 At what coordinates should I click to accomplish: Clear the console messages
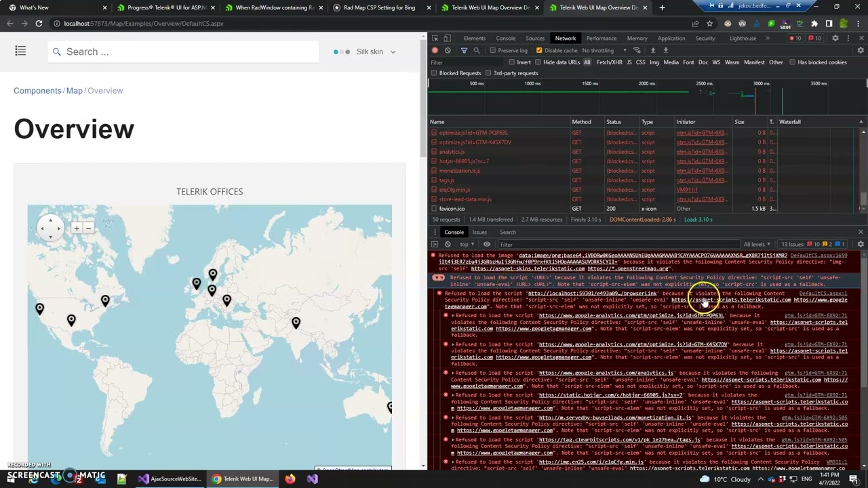tap(448, 244)
